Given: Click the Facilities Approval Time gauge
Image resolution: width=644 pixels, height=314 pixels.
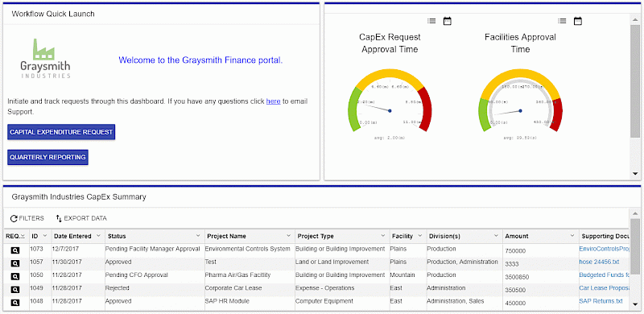Looking at the screenshot, I should pyautogui.click(x=520, y=104).
